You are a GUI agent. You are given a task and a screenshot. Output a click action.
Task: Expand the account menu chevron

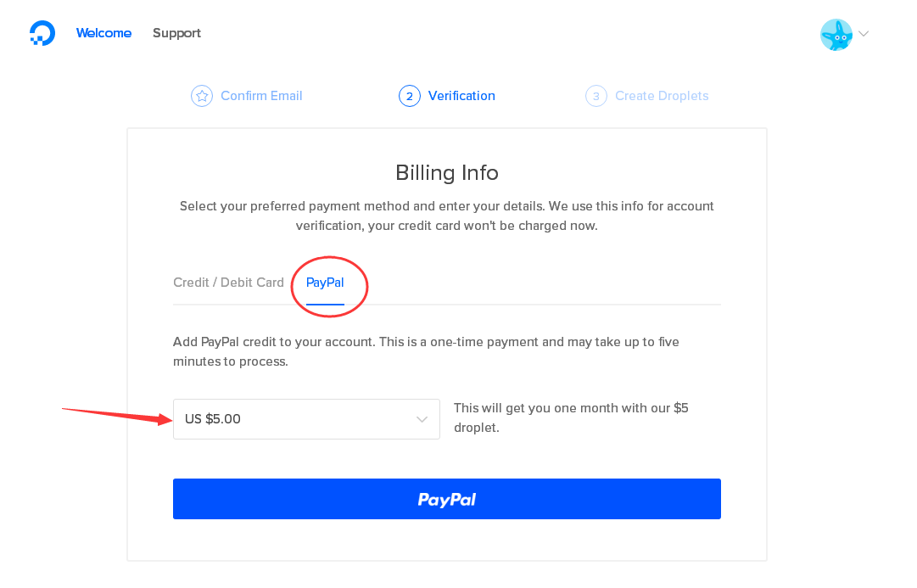coord(864,34)
